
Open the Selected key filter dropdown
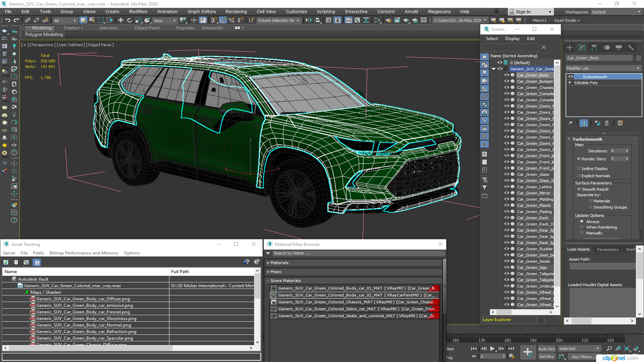pyautogui.click(x=579, y=349)
